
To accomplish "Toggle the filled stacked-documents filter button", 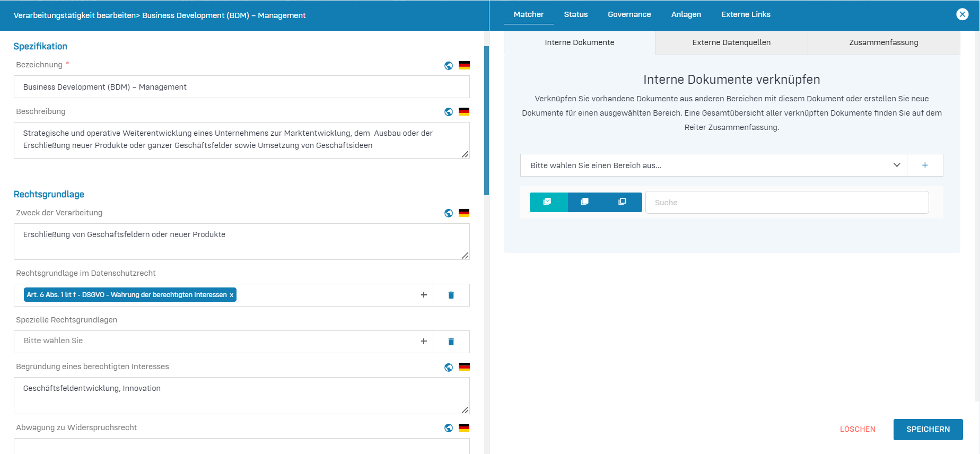I will 585,202.
